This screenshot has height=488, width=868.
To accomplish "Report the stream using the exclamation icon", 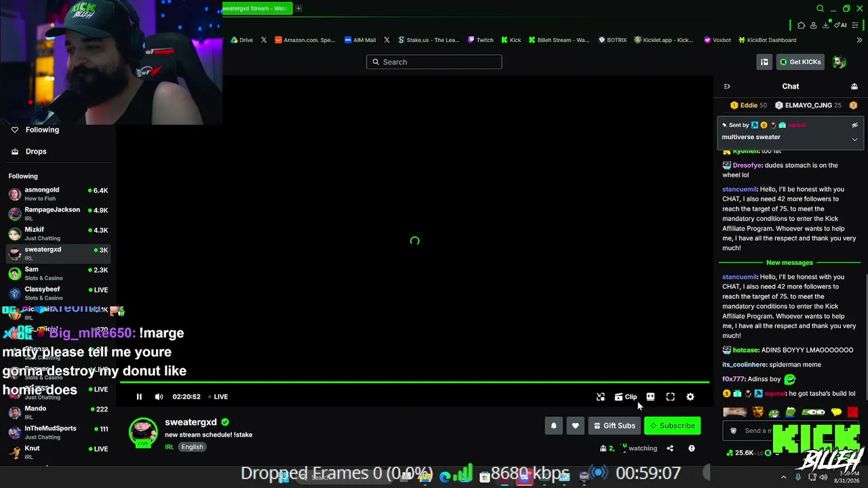I will point(692,448).
